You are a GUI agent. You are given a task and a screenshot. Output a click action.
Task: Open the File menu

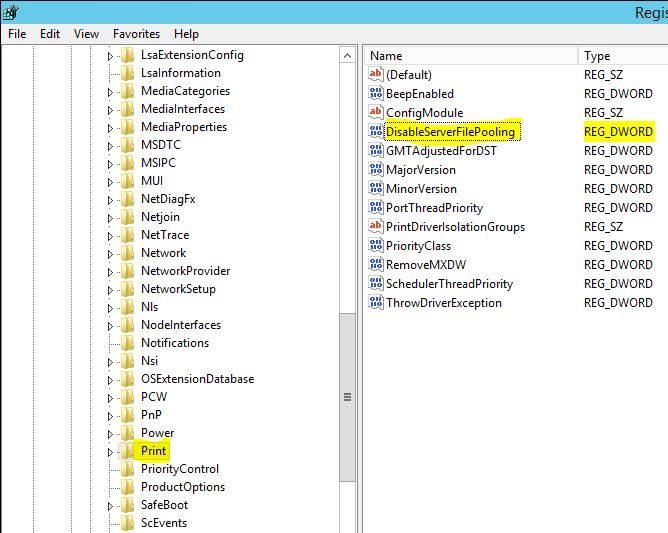point(17,34)
